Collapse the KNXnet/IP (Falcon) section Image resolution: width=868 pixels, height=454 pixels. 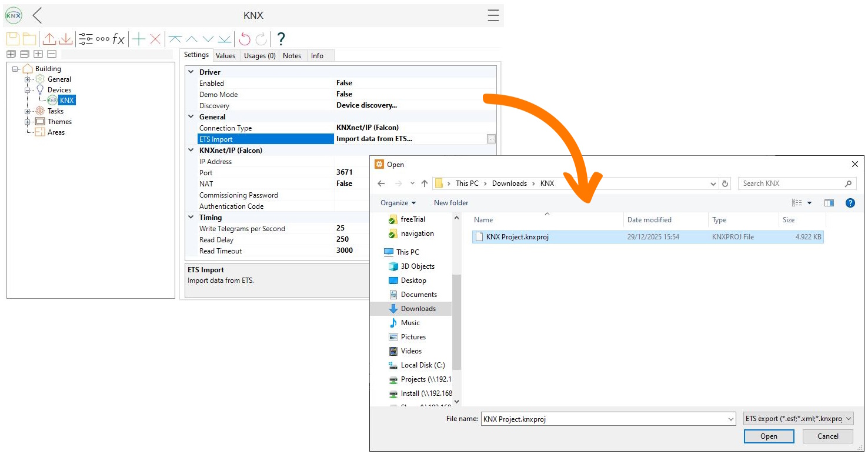click(191, 150)
